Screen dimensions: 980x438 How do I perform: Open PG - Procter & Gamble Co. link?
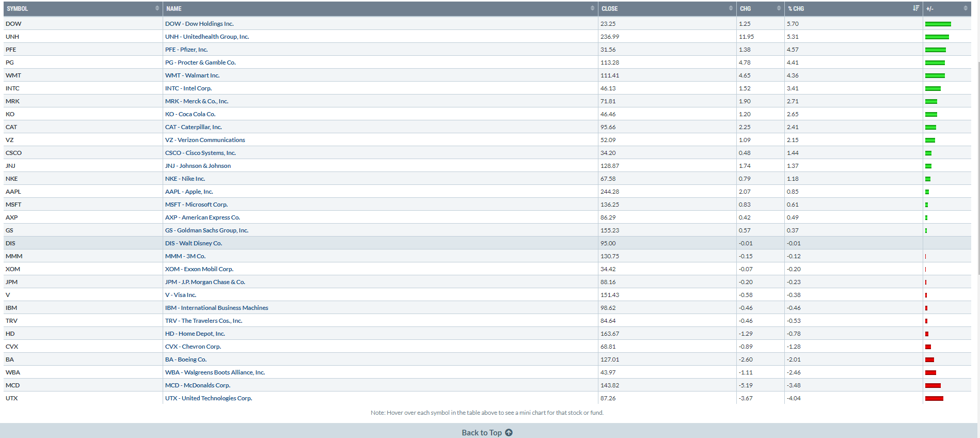tap(200, 62)
